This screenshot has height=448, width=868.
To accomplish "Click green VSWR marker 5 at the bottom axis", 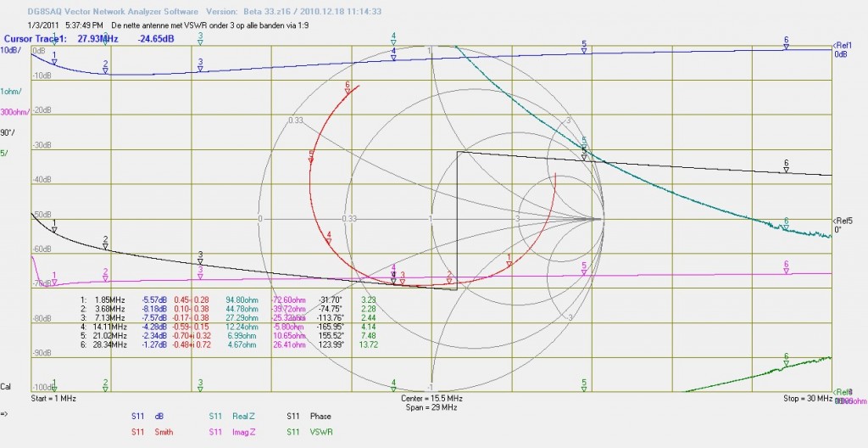I will 584,385.
